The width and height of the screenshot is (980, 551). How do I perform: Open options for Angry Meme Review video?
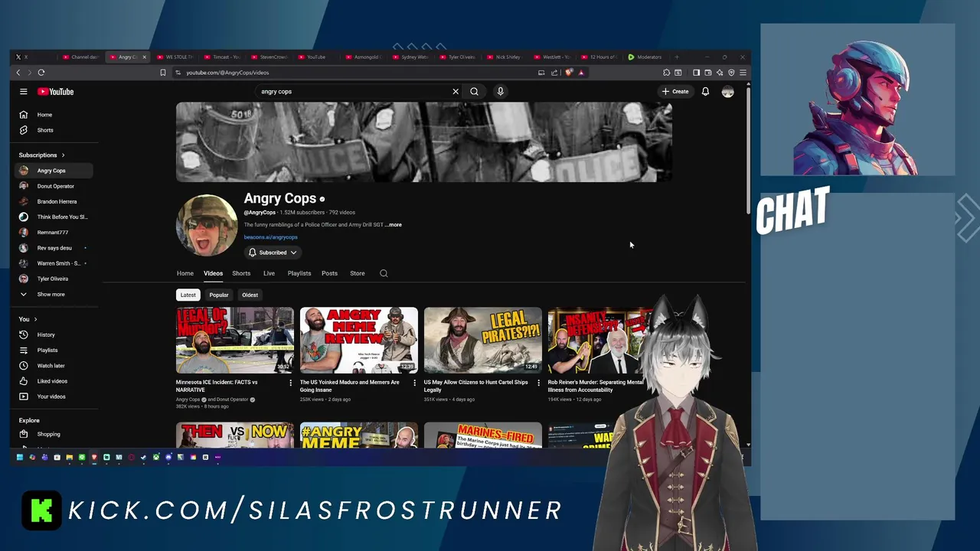tap(414, 383)
